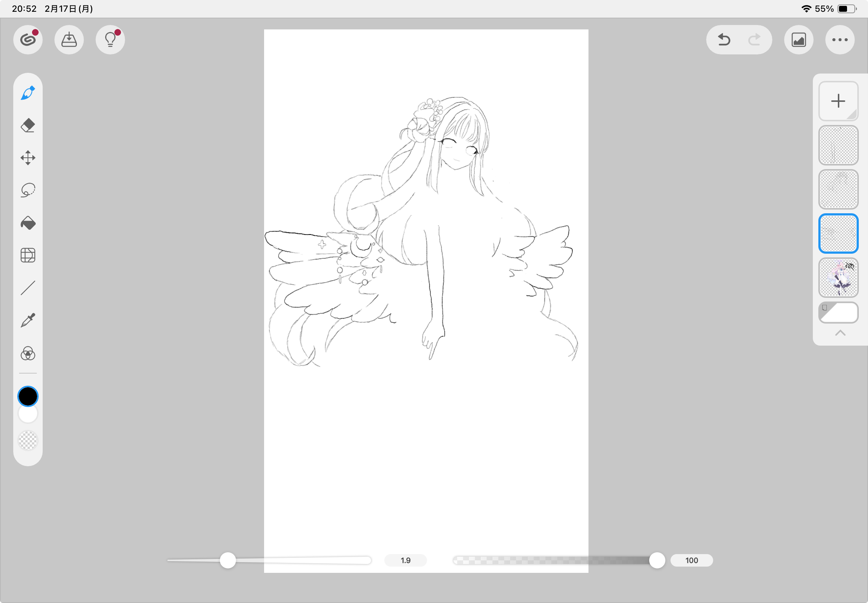Image resolution: width=868 pixels, height=603 pixels.
Task: Show the hidden colored reference layer
Action: 849,267
